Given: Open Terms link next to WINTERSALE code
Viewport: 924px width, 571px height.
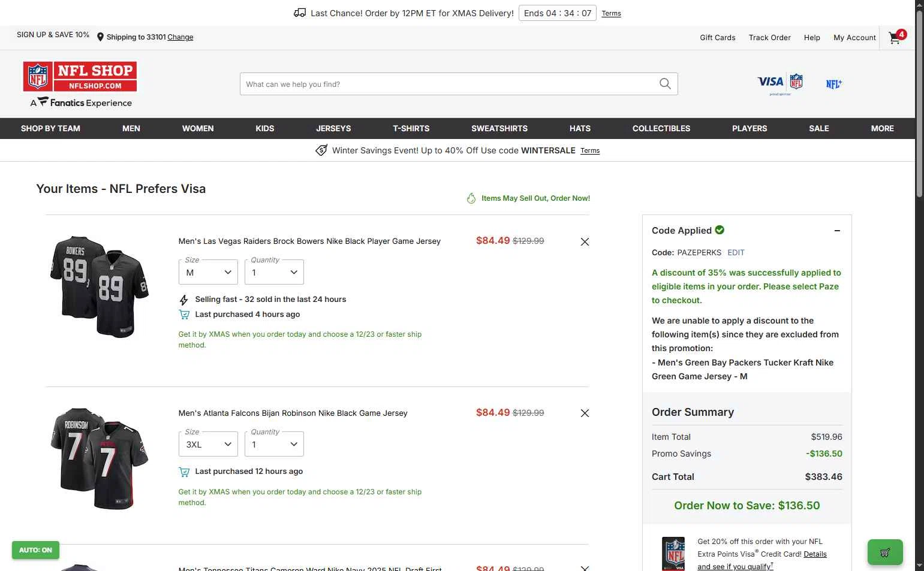Looking at the screenshot, I should point(590,150).
